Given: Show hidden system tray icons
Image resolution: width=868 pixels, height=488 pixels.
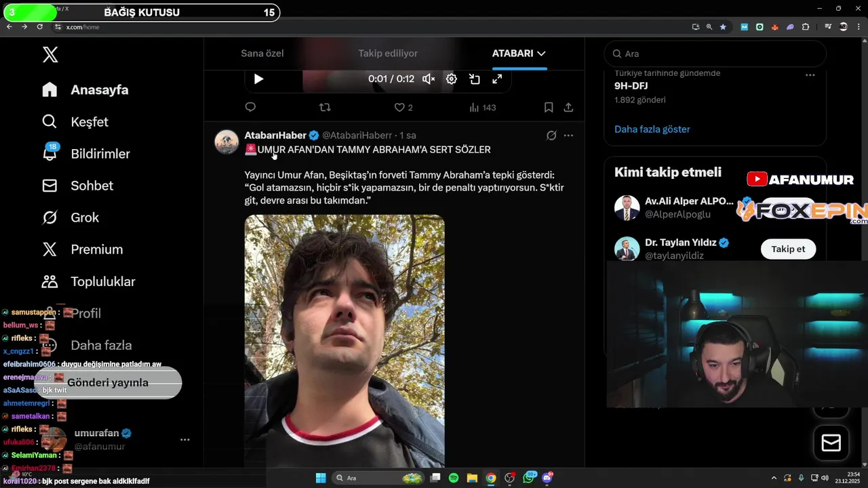Looking at the screenshot, I should pyautogui.click(x=774, y=478).
